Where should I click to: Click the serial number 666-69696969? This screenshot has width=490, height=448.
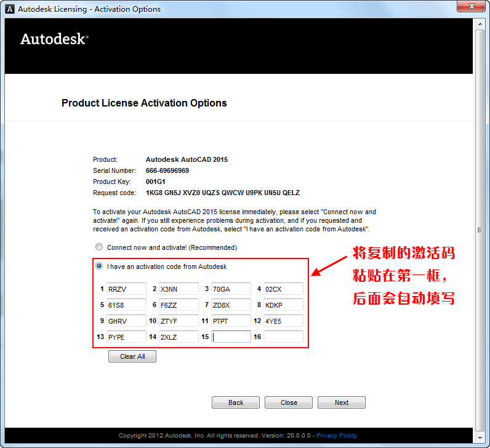[167, 170]
